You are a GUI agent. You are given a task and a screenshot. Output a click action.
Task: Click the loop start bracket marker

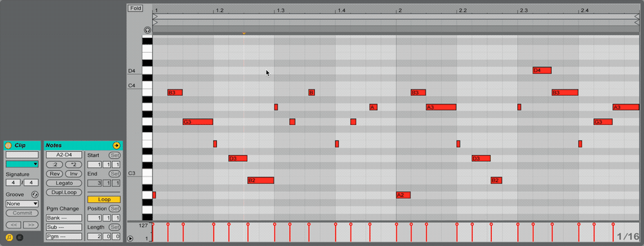point(155,17)
